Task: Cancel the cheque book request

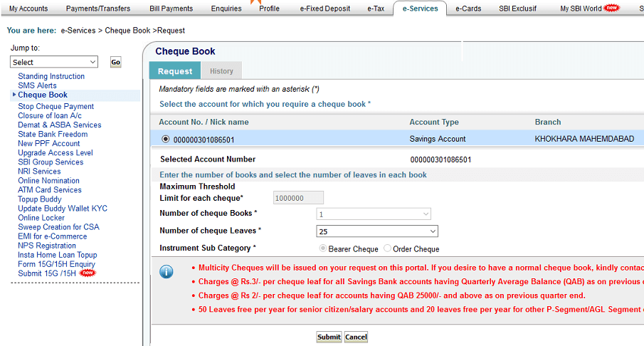Action: [x=356, y=337]
